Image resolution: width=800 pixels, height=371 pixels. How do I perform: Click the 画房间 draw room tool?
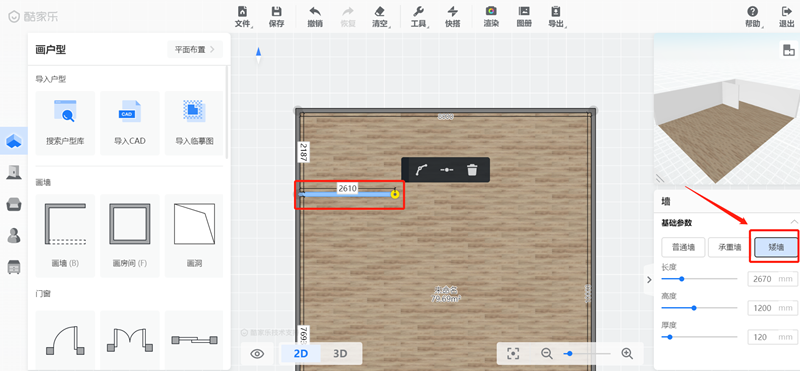[130, 235]
